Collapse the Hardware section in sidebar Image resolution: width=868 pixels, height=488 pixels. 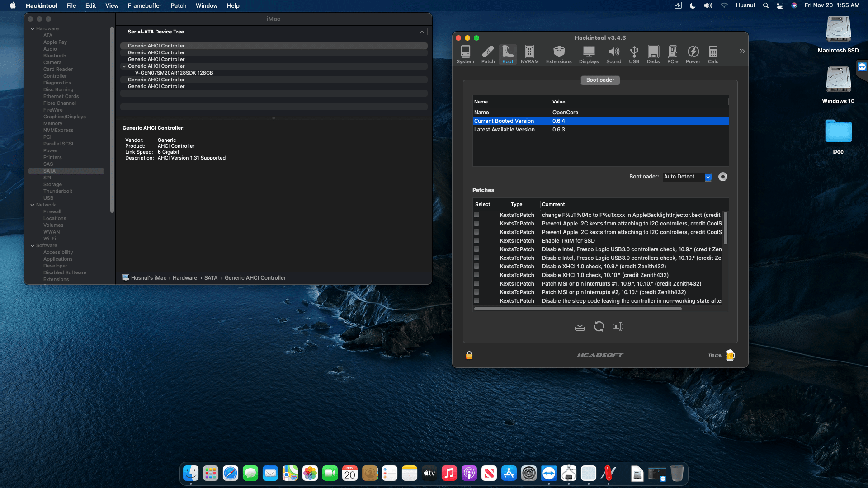tap(33, 28)
